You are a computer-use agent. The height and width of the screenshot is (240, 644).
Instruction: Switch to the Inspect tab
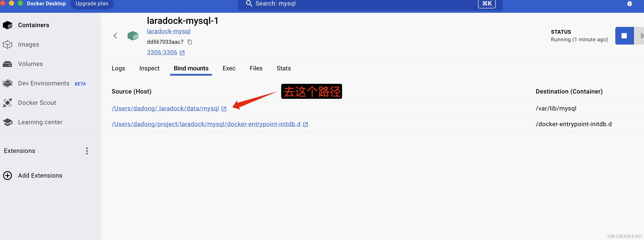click(149, 68)
